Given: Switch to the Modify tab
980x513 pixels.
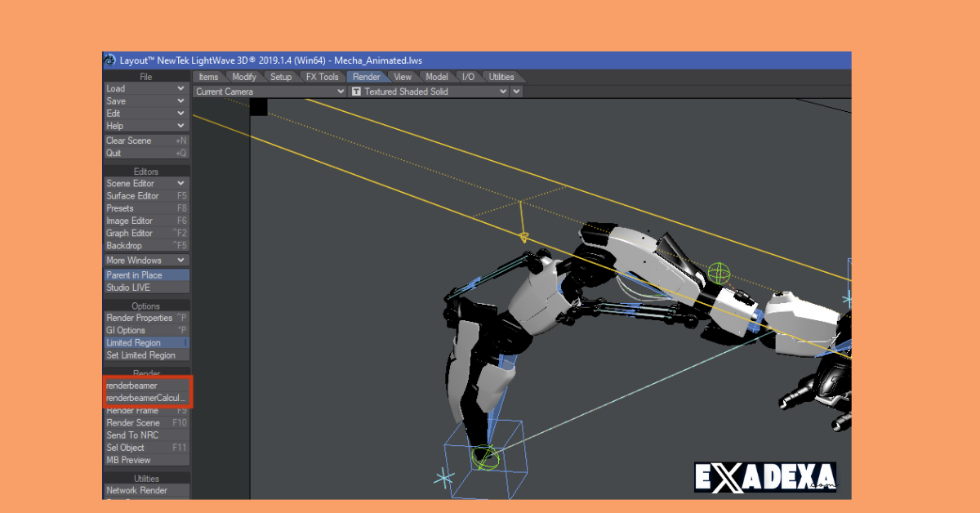Looking at the screenshot, I should click(243, 76).
